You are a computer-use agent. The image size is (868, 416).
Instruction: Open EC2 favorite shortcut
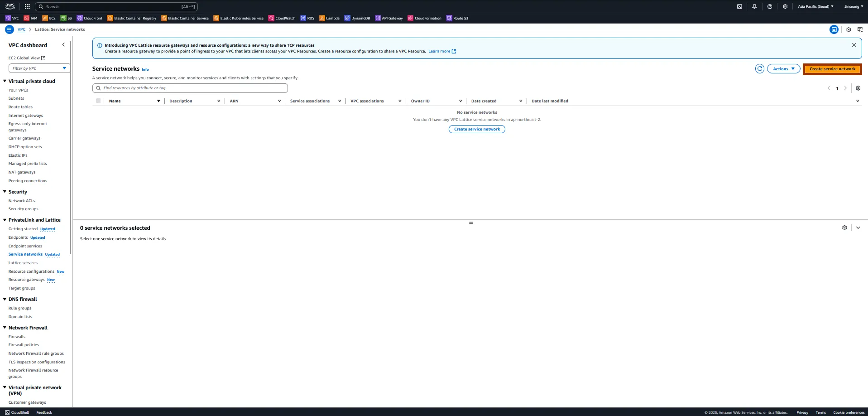click(x=49, y=18)
